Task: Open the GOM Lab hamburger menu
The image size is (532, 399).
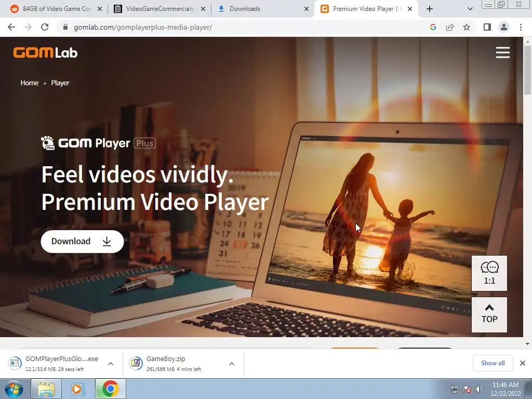Action: pos(502,52)
